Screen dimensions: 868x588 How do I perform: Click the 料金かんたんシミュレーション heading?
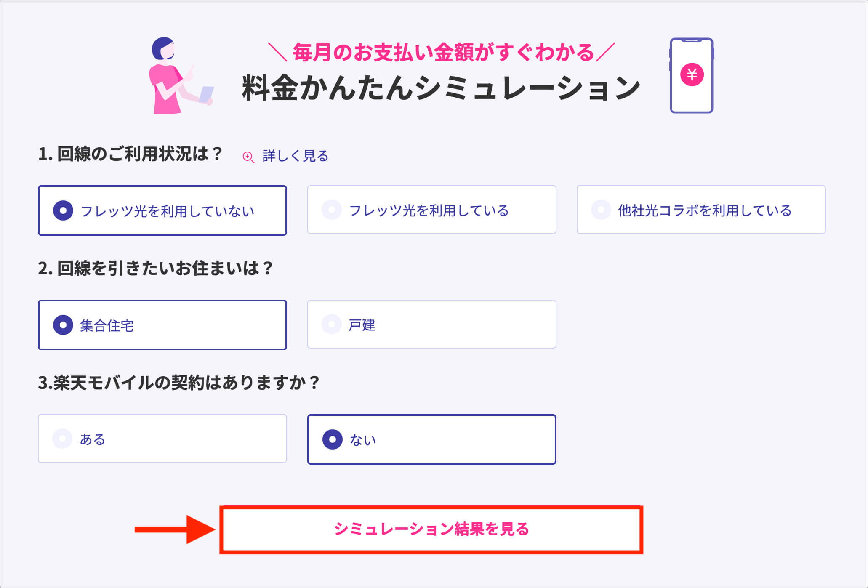click(x=441, y=88)
